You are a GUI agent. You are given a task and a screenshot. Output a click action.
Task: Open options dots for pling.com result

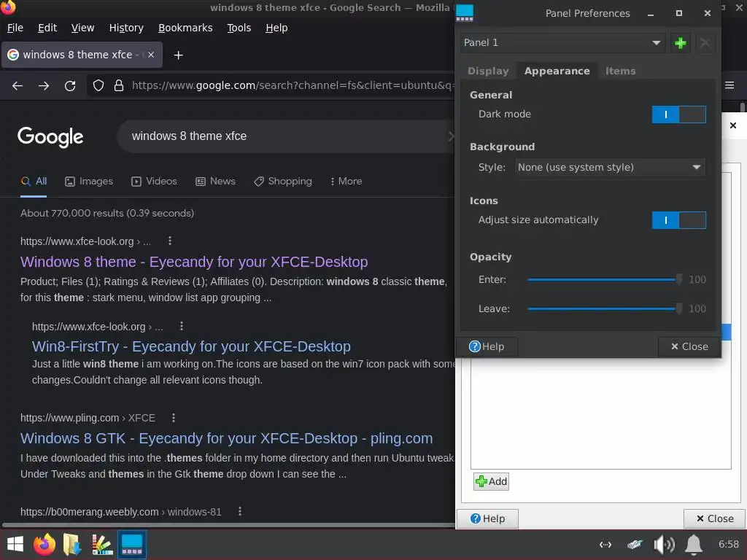pos(174,418)
